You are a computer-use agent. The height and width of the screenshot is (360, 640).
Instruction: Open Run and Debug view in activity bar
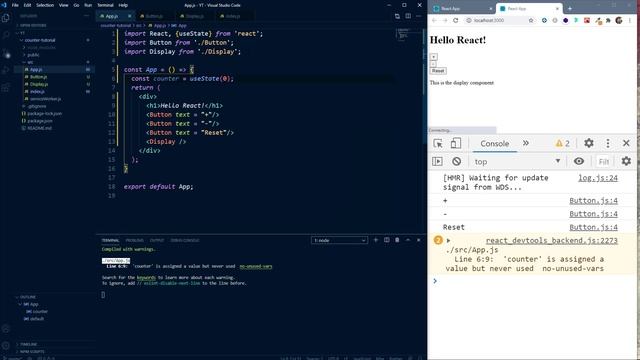coord(6,70)
